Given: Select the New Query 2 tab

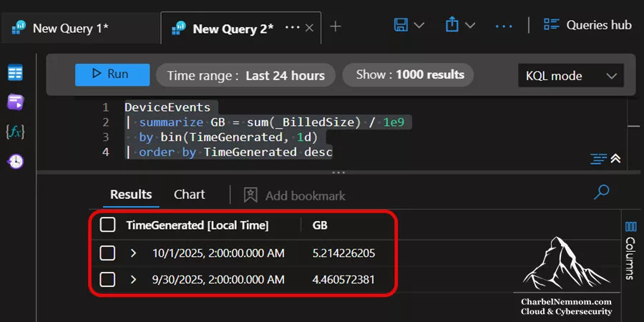Looking at the screenshot, I should 233,29.
